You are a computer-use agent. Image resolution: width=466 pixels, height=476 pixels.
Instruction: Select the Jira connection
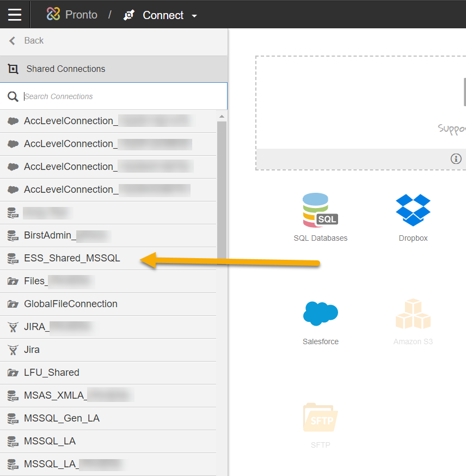pos(32,350)
